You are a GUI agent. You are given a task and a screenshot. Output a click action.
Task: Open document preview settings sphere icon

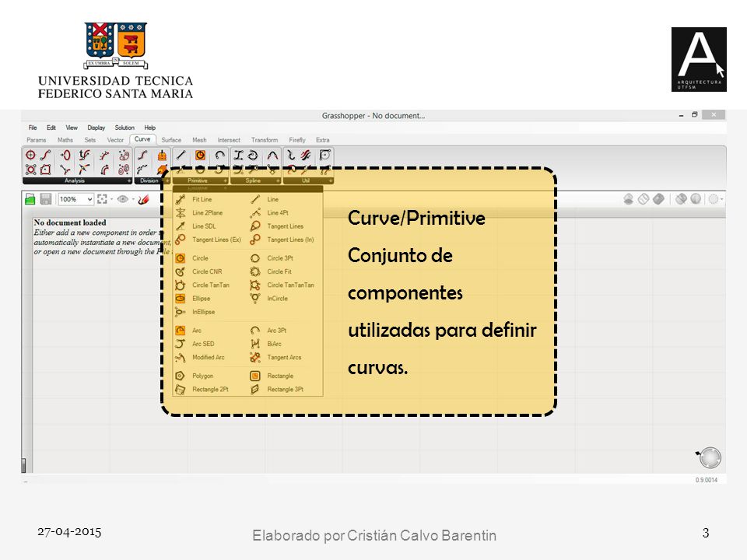click(x=696, y=199)
